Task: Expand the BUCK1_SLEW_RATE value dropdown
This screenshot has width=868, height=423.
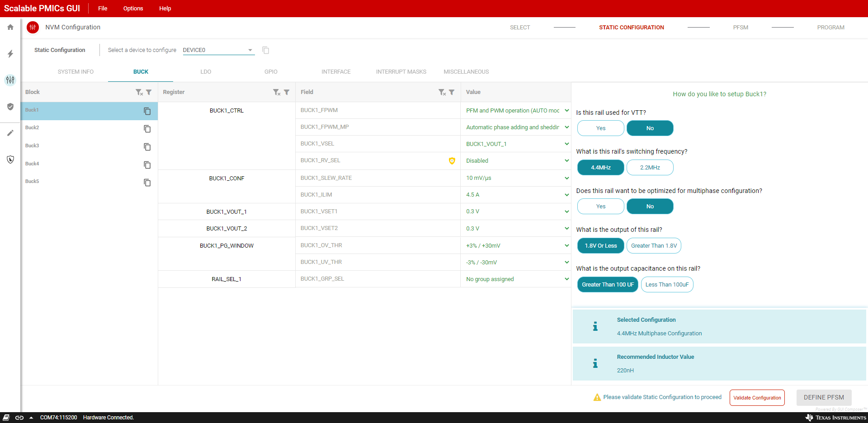Action: pos(566,178)
